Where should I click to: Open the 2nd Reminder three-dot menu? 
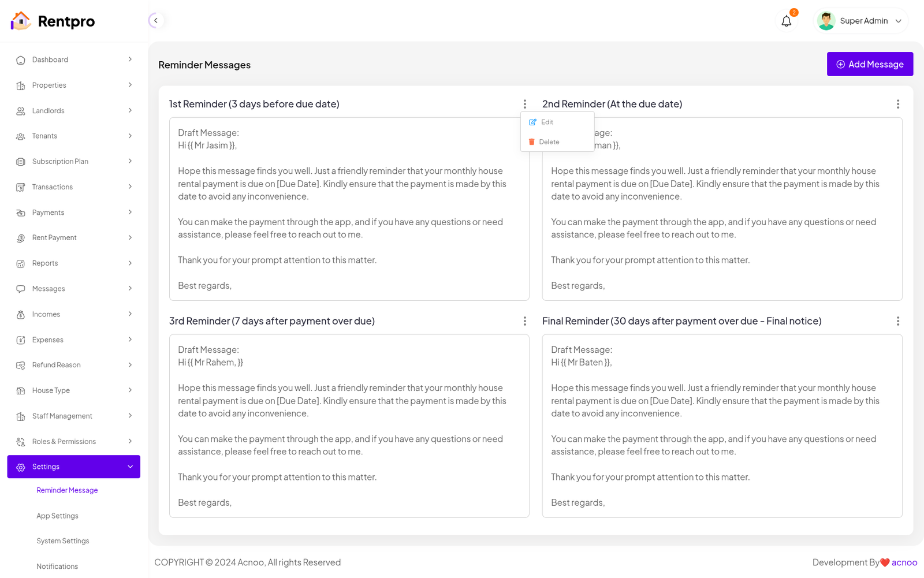click(897, 104)
